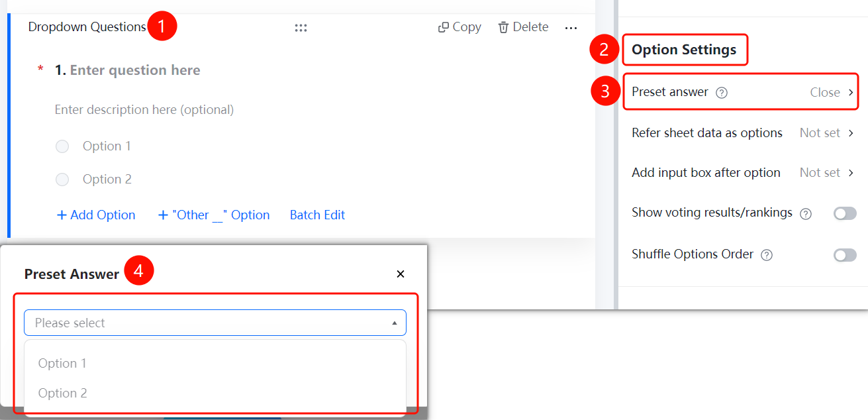Click the Add Option link
Viewport: 868px width, 420px height.
click(96, 215)
